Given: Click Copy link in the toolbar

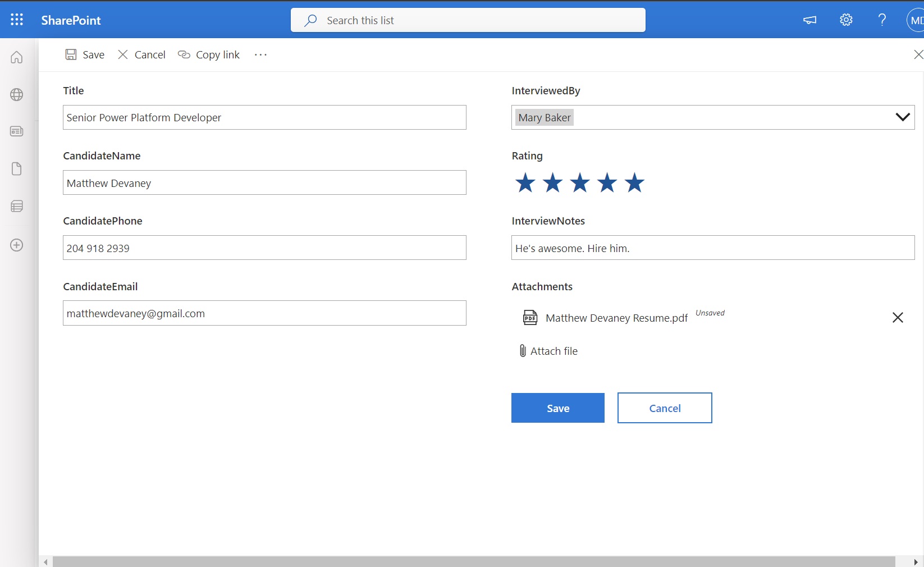Looking at the screenshot, I should coord(208,54).
